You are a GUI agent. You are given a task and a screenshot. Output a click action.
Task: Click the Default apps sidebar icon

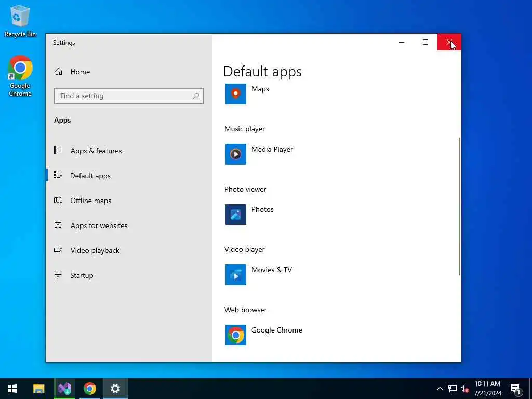[x=58, y=175]
